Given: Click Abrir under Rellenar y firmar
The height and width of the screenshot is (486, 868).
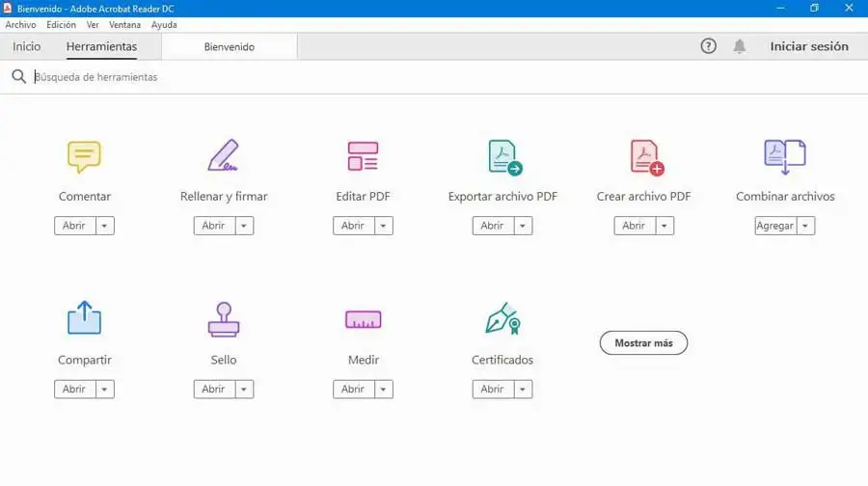Looking at the screenshot, I should tap(214, 226).
